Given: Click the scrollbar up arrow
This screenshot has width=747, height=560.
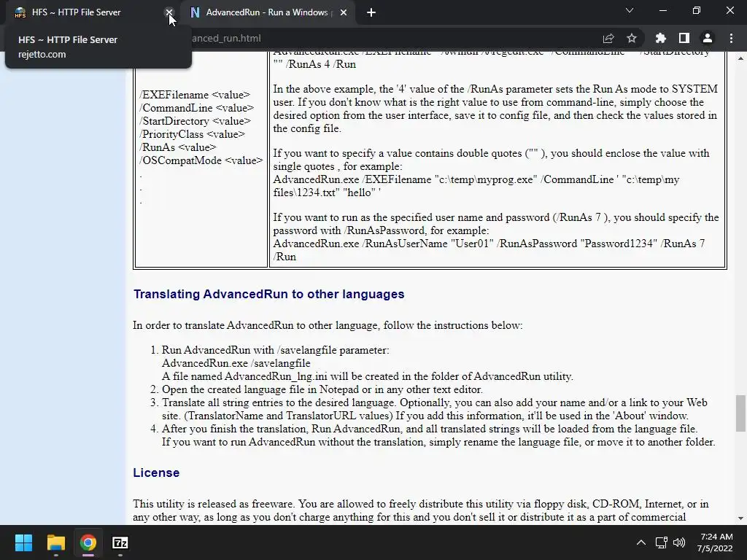Looking at the screenshot, I should coord(740,58).
